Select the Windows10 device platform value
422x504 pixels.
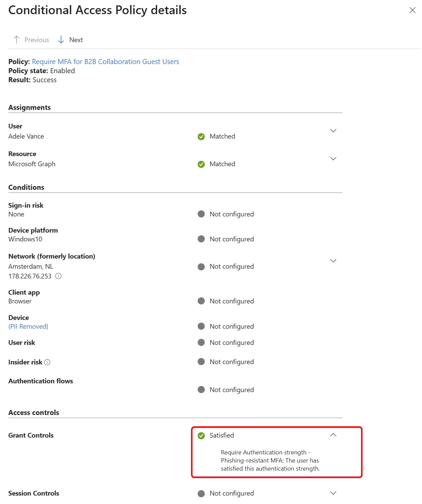coord(25,239)
